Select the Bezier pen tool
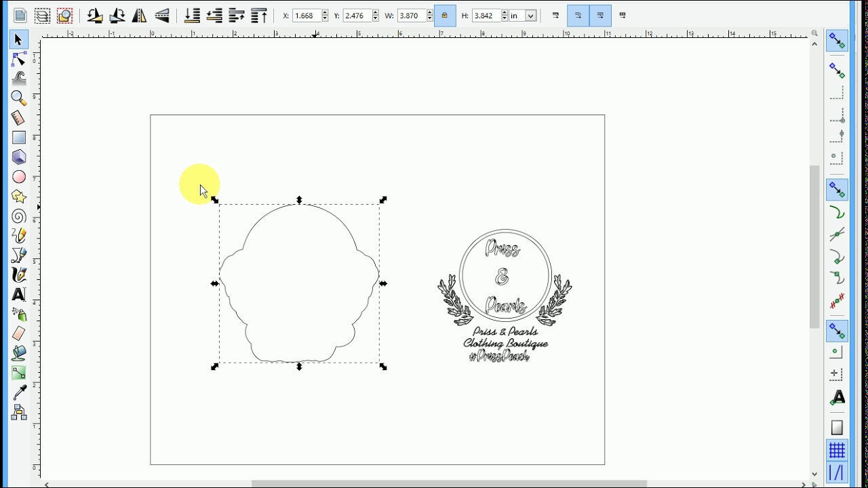Viewport: 868px width, 488px height. 19,256
